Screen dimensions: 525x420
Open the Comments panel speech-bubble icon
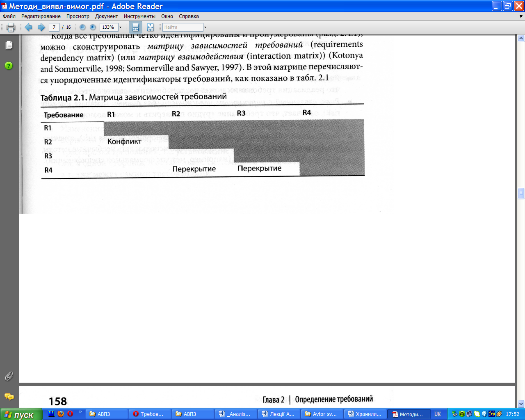point(9,397)
